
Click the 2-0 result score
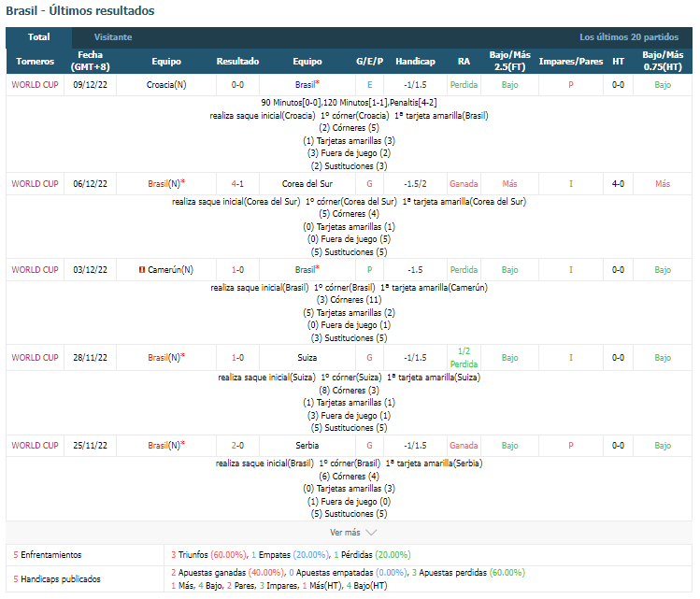[237, 446]
